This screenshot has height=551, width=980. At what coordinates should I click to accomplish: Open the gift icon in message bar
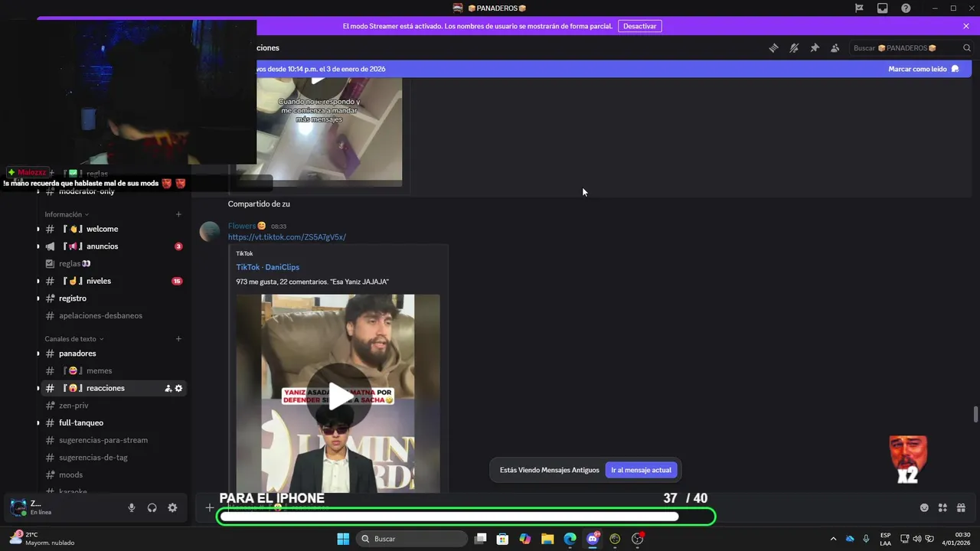click(x=961, y=507)
